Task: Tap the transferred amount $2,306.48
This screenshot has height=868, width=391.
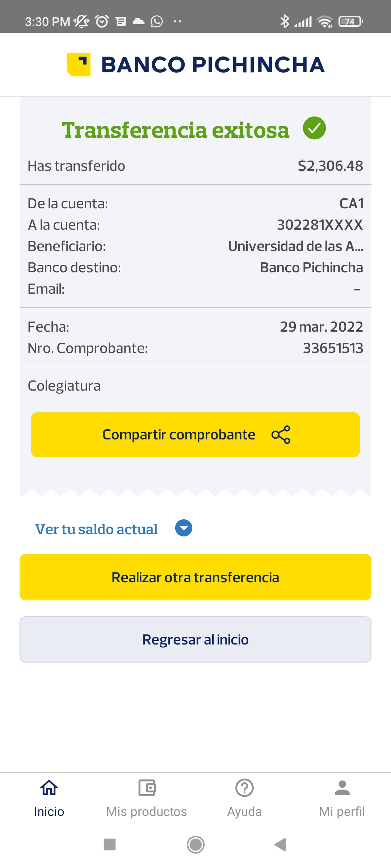Action: point(330,166)
